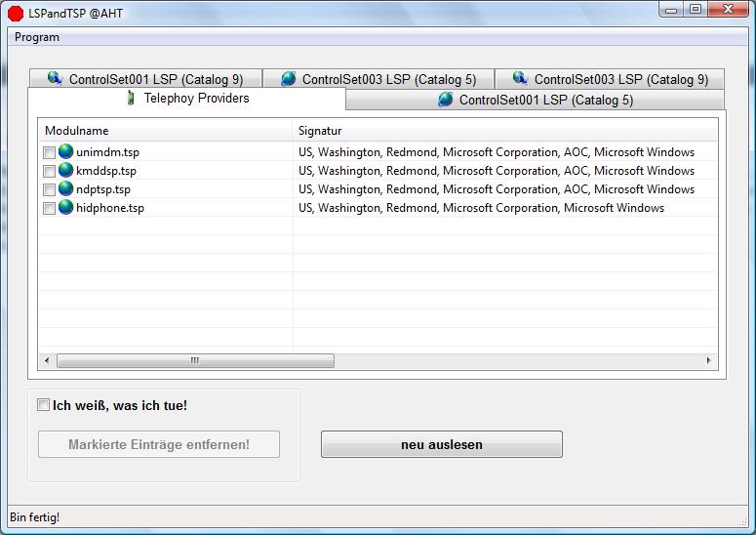Select the kmddsp.tsp module name
Viewport: 756px width, 535px height.
106,171
